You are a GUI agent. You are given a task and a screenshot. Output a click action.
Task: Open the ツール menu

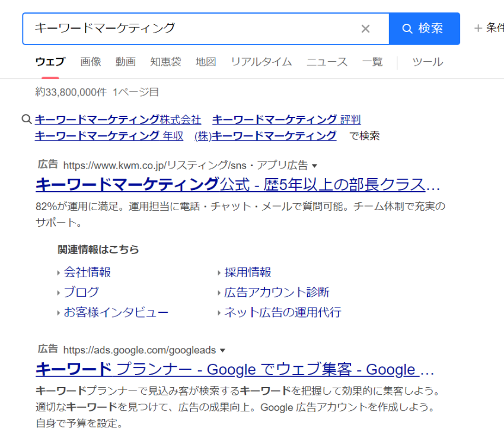pos(428,62)
